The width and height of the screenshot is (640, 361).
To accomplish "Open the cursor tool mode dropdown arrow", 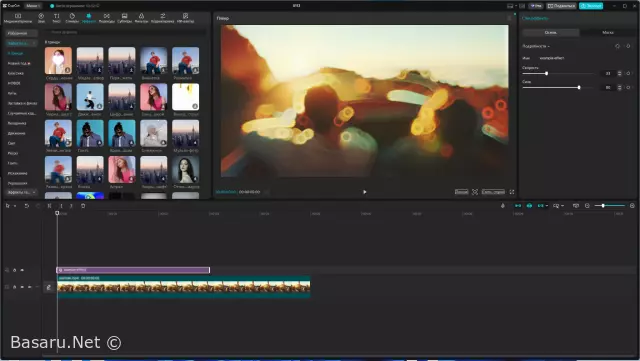I will pyautogui.click(x=15, y=206).
